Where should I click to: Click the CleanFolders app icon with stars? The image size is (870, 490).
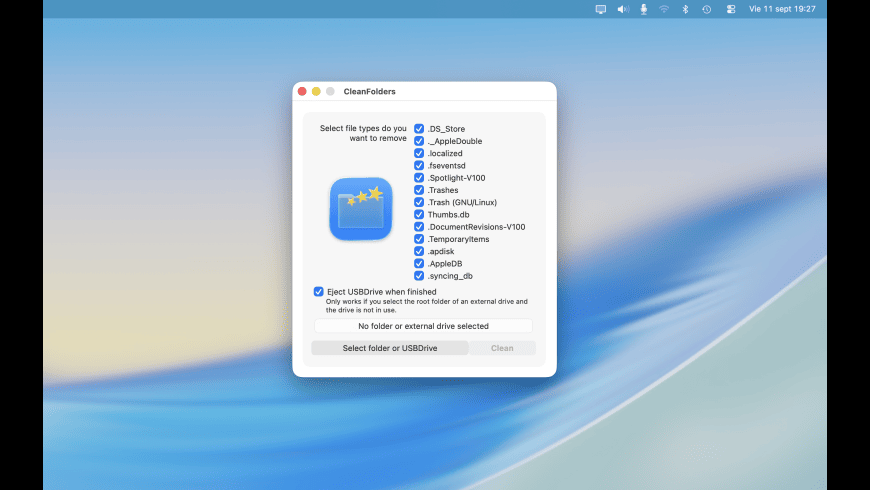[361, 209]
